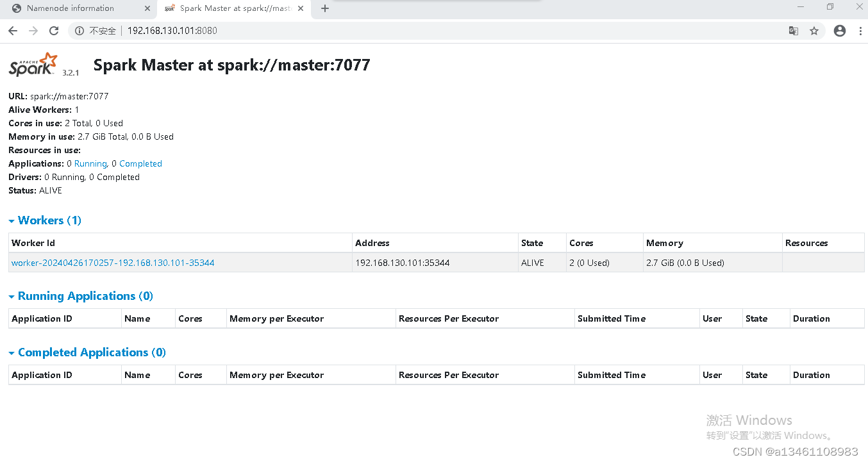Collapse the Completed Applications (0) section
This screenshot has width=868, height=462.
(87, 352)
